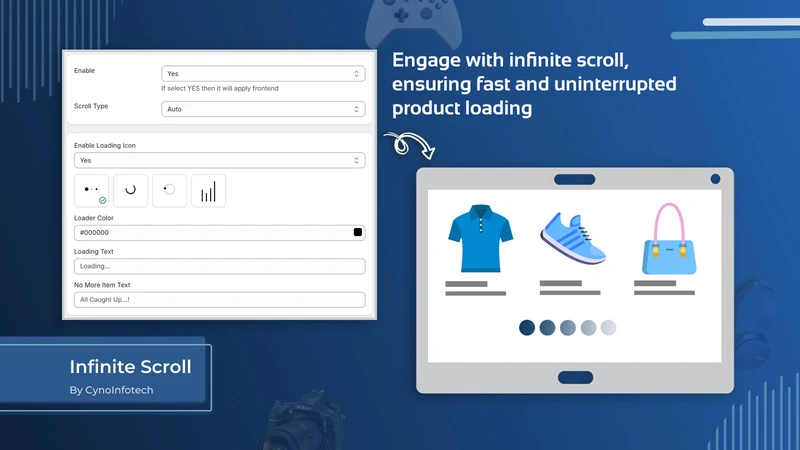The height and width of the screenshot is (450, 800).
Task: Click the tablet's bottom home button
Action: pos(576,378)
